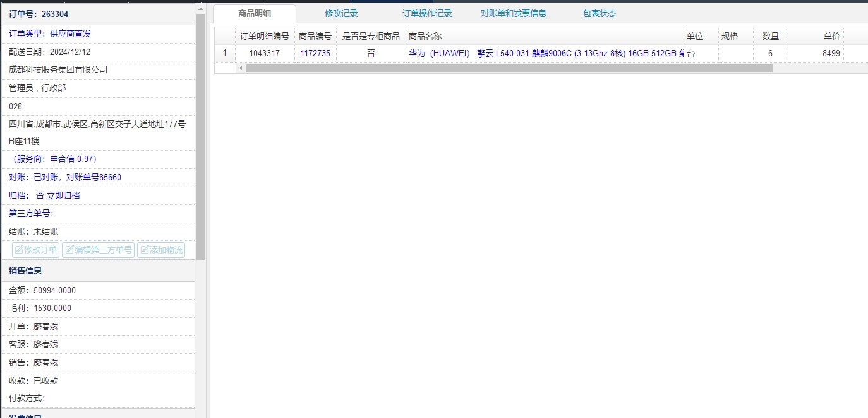868x418 pixels.
Task: Click the 客服：廖春娥 line
Action: point(33,344)
